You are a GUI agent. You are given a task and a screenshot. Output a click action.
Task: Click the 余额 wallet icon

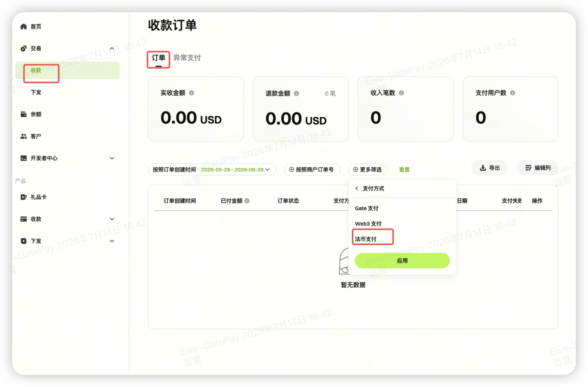23,114
